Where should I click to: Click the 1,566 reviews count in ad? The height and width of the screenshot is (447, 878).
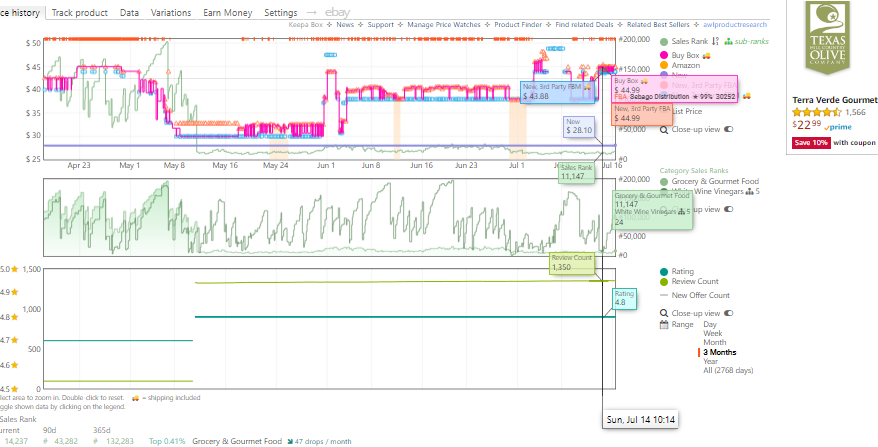[x=856, y=113]
